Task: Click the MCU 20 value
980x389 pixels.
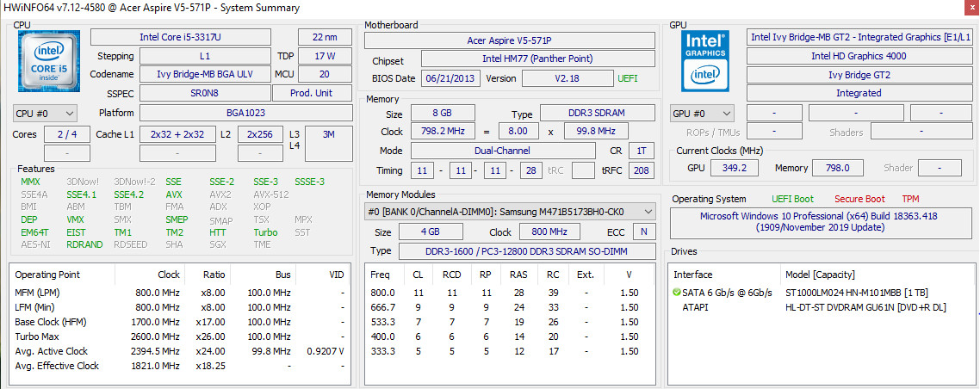Action: (325, 74)
